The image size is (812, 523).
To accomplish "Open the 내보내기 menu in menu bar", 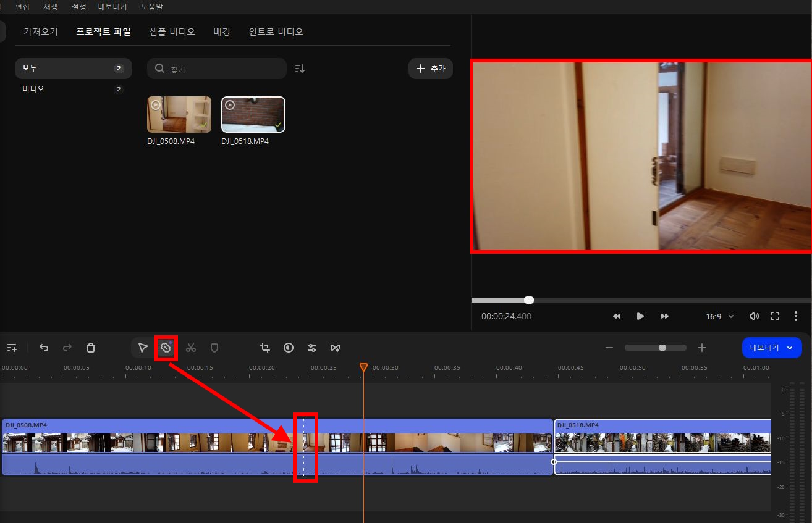I will (114, 7).
